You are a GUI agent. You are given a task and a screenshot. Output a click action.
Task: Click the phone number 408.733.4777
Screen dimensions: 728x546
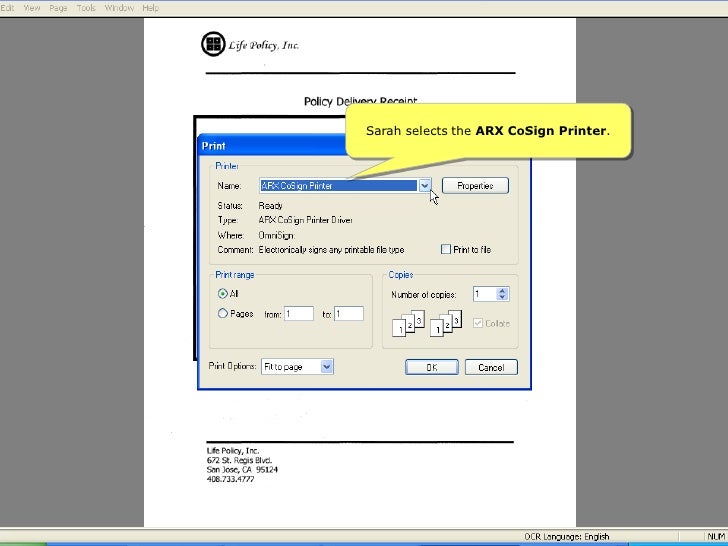click(x=230, y=479)
